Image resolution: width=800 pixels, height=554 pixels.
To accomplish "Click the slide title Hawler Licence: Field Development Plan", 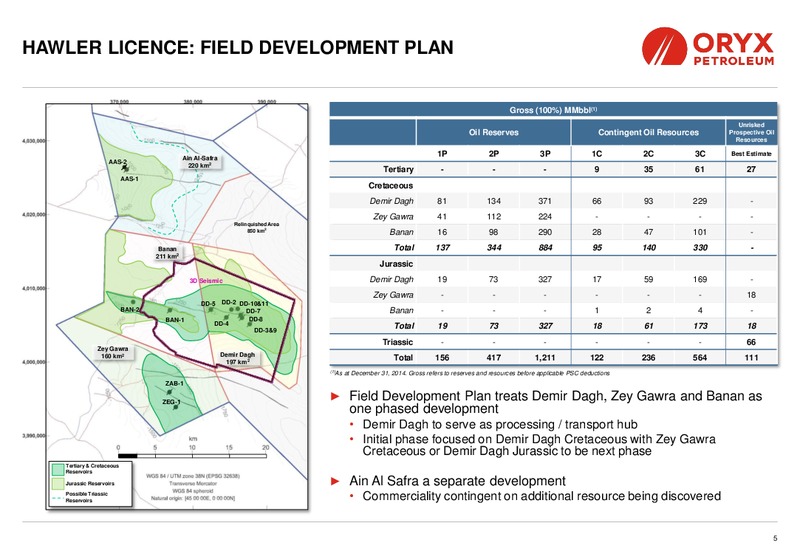I will point(238,47).
